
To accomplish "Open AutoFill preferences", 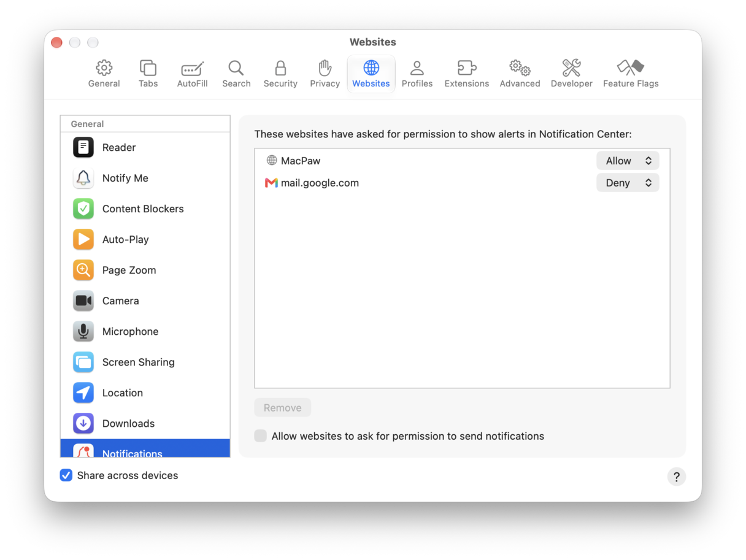I will click(192, 74).
